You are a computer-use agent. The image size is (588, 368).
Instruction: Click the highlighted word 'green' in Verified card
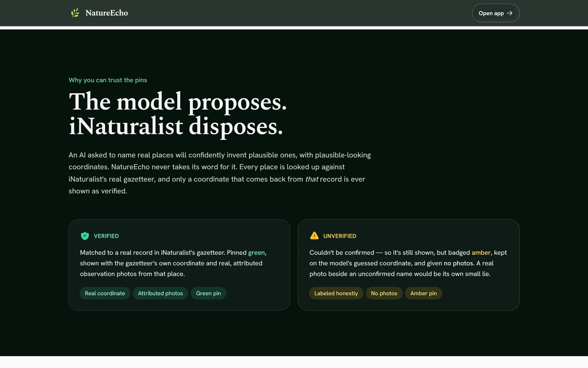[x=257, y=253]
